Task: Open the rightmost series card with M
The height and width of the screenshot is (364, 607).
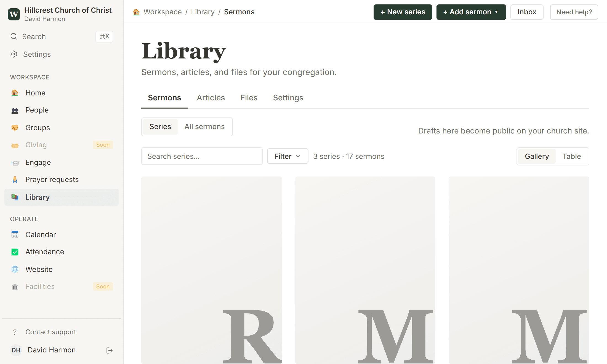Action: point(519,270)
